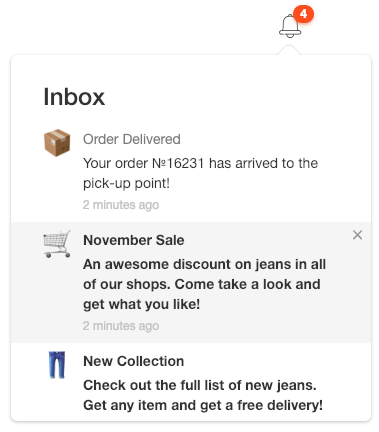This screenshot has height=432, width=379.
Task: Click 'pick-up point!' text line
Action: 126,183
